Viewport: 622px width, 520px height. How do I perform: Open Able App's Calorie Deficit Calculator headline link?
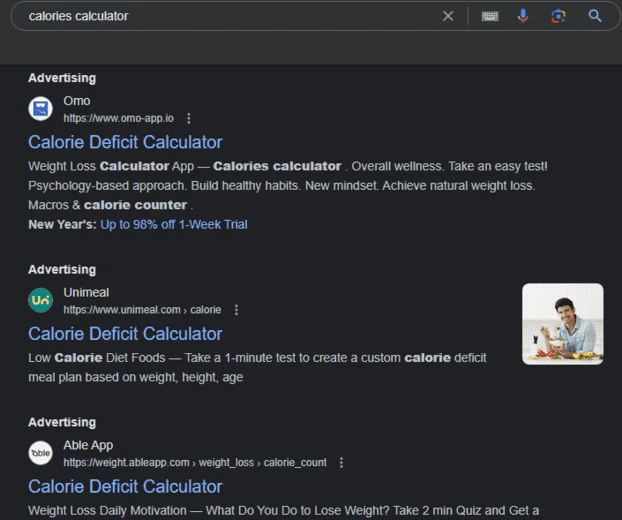click(125, 486)
